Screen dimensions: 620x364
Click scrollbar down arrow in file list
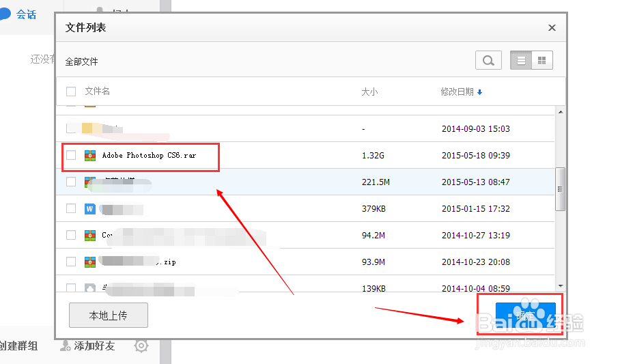561,285
